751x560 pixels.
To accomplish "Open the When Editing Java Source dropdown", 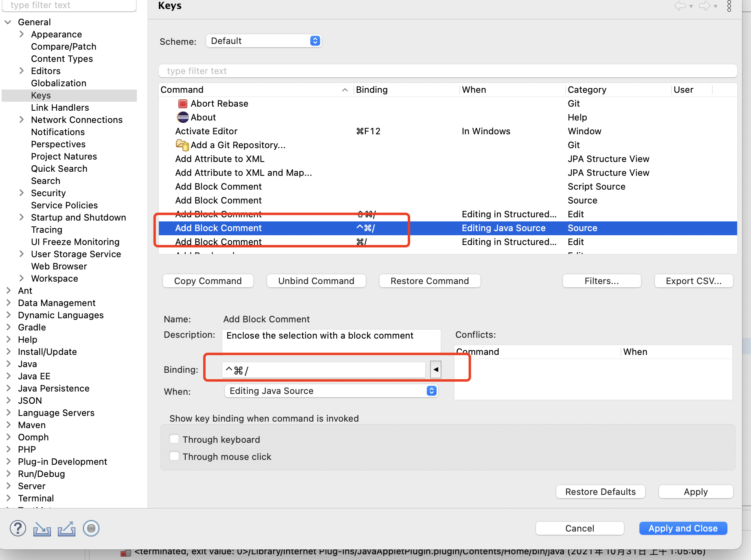I will pyautogui.click(x=331, y=391).
